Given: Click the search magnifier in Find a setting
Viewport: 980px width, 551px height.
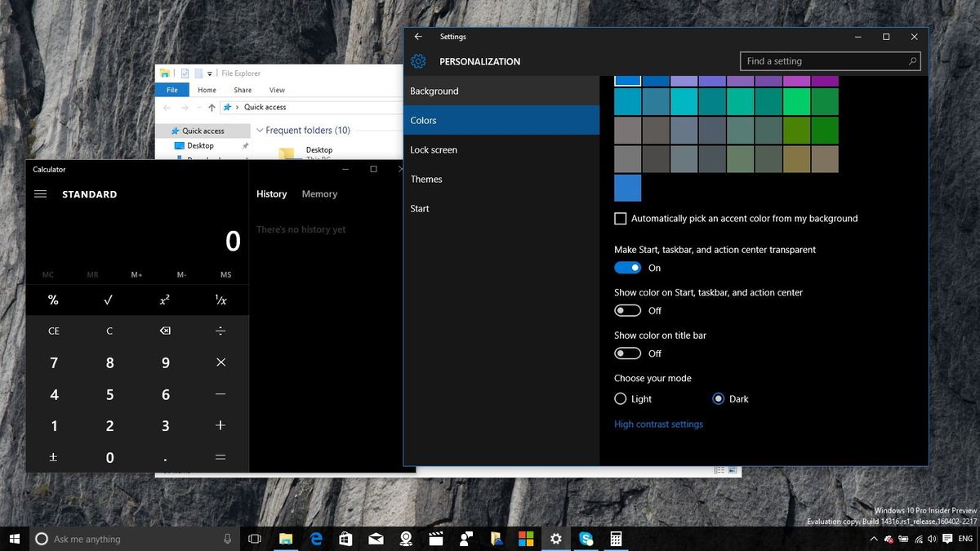Looking at the screenshot, I should pyautogui.click(x=913, y=60).
